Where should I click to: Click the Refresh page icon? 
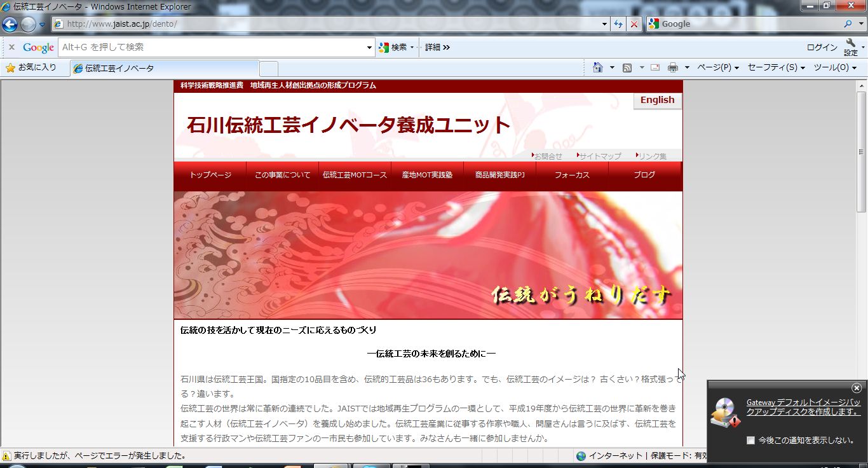click(618, 24)
